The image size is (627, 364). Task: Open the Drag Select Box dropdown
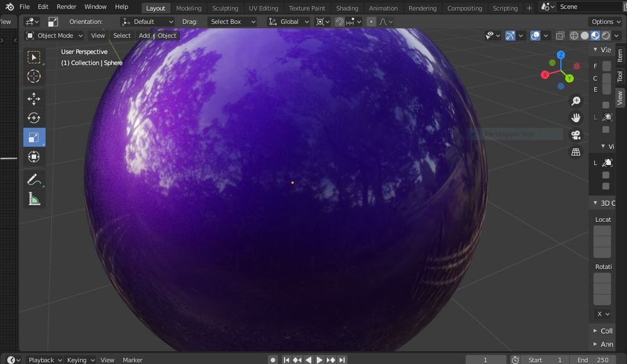232,22
